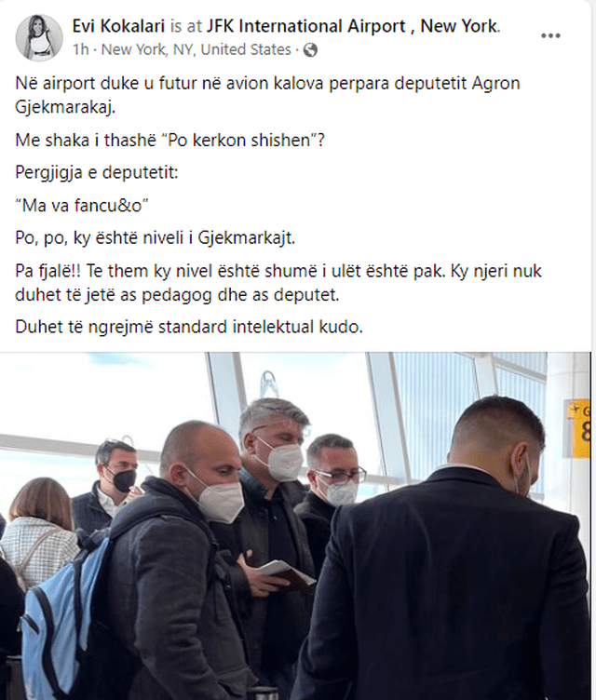
Task: Open the airport photo attachment
Action: tap(295, 526)
